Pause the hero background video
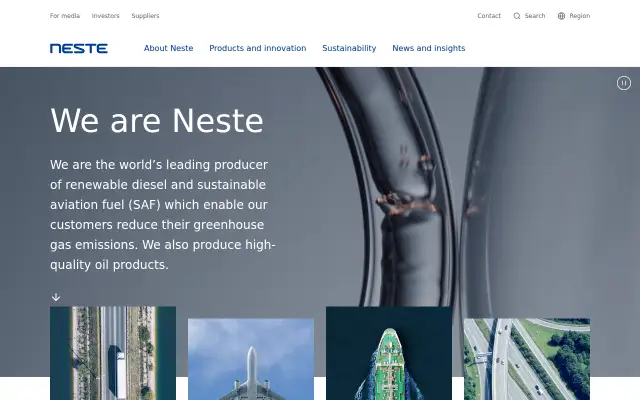Image resolution: width=640 pixels, height=400 pixels. pos(624,83)
